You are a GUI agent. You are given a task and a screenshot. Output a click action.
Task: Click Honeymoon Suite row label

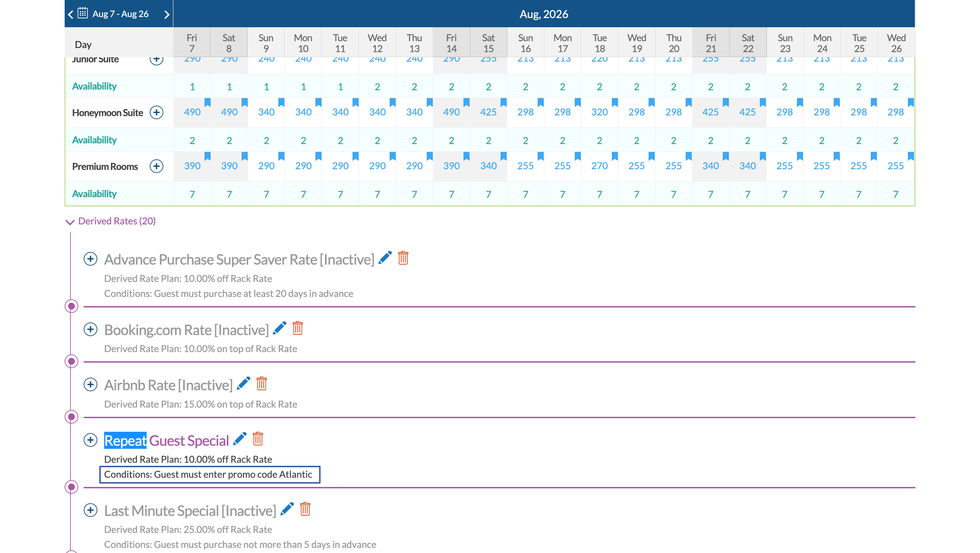click(x=108, y=113)
